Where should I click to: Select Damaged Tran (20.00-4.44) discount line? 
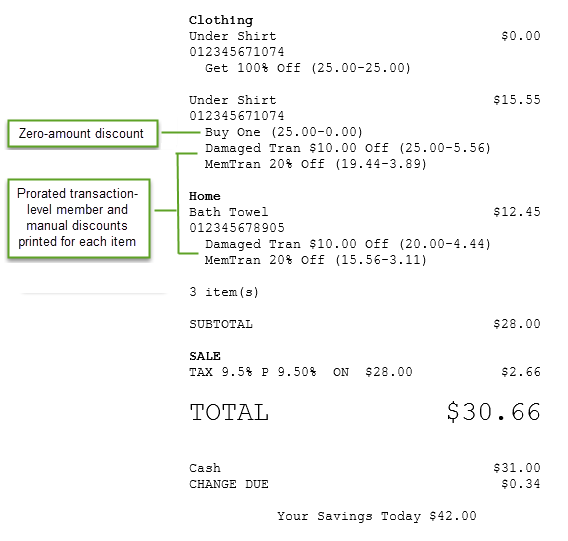(348, 244)
